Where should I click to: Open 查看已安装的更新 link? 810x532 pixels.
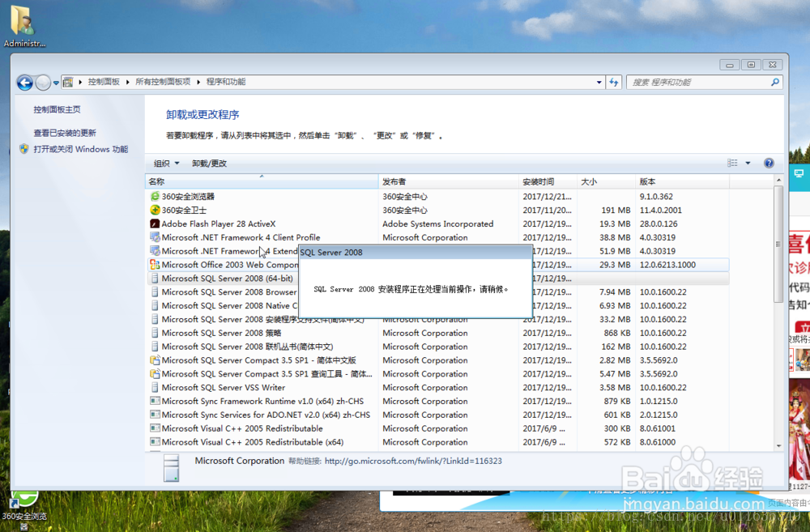click(x=65, y=133)
